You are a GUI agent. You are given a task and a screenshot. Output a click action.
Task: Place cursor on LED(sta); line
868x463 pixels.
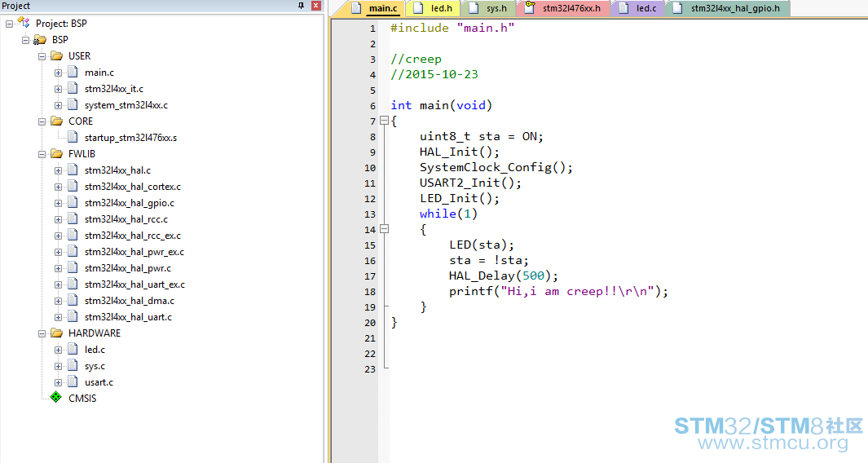coord(482,245)
